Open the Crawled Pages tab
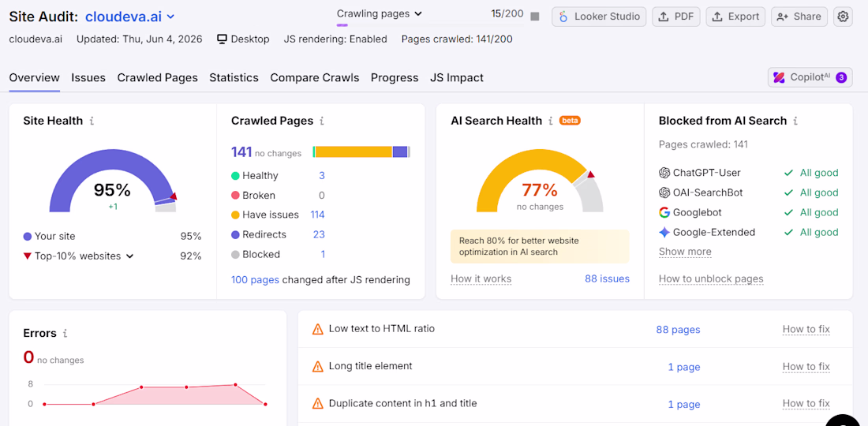Image resolution: width=868 pixels, height=426 pixels. tap(157, 78)
